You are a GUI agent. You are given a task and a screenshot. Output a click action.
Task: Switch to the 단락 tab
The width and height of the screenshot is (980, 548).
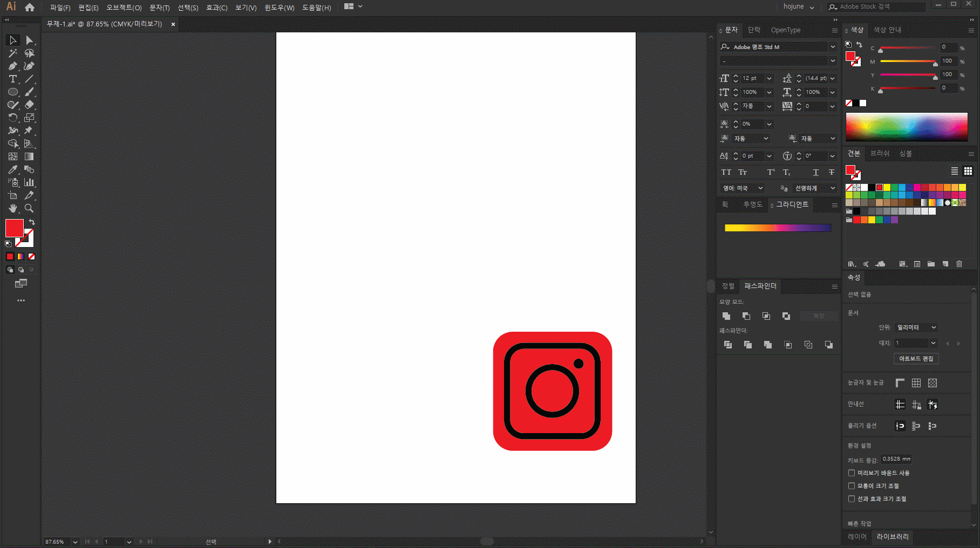[754, 30]
